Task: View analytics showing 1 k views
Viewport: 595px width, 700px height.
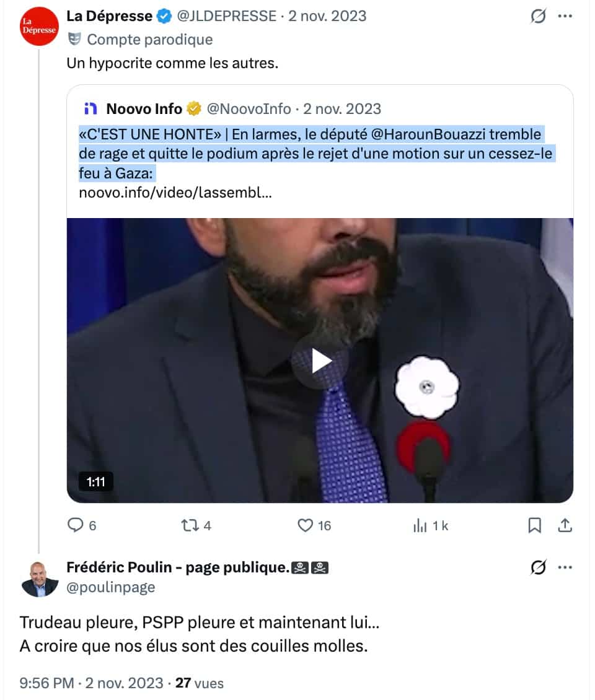Action: coord(420,525)
